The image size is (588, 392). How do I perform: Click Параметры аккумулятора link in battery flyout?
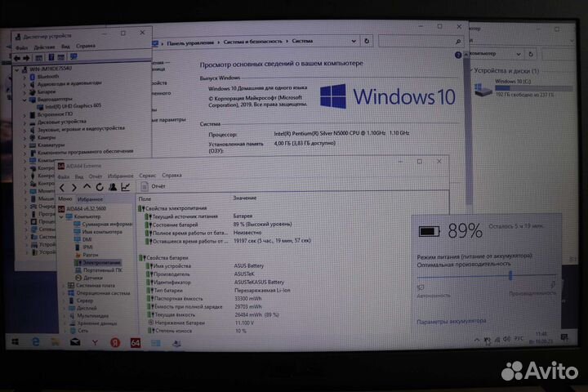[x=452, y=321]
